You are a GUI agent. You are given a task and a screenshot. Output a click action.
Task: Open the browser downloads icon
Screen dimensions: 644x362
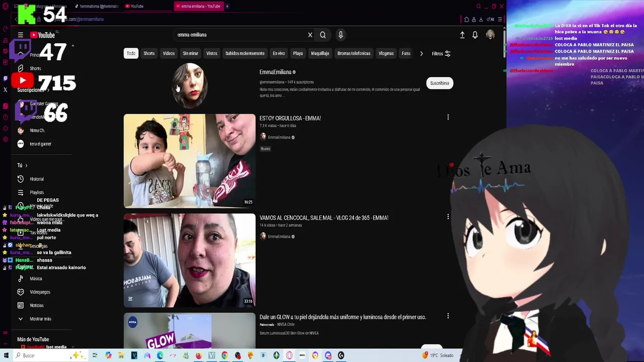tap(481, 20)
